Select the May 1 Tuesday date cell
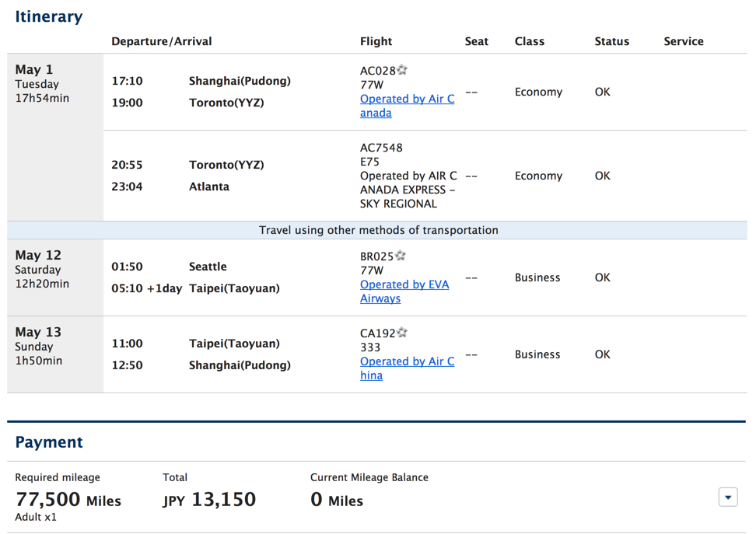This screenshot has height=534, width=756. tap(42, 83)
